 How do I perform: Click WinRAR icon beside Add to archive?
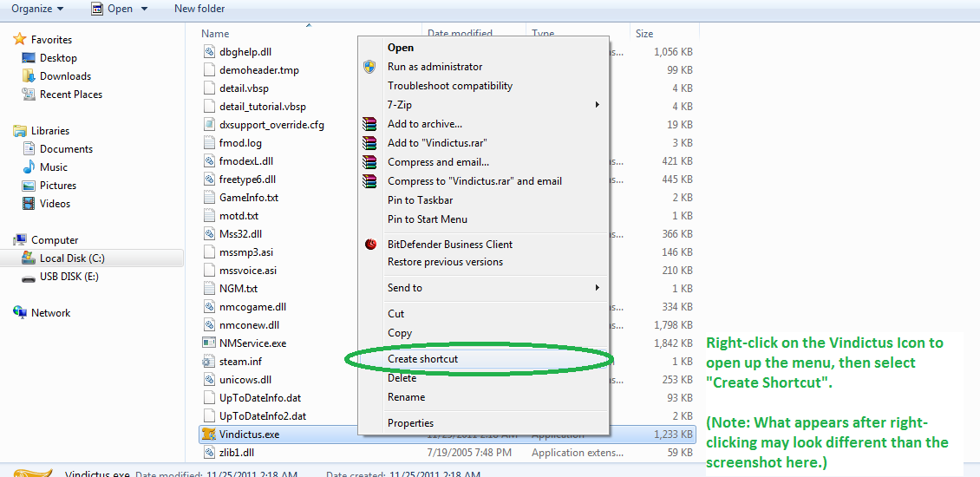(370, 124)
